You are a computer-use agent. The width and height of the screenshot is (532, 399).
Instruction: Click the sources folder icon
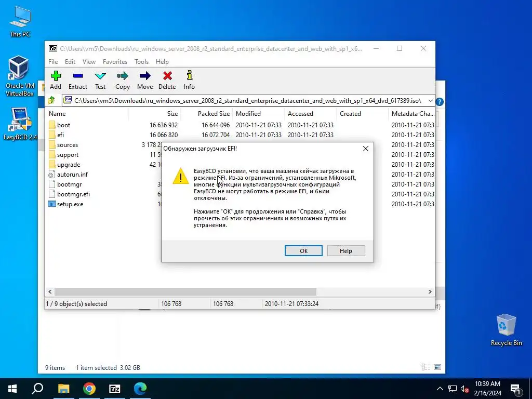51,144
